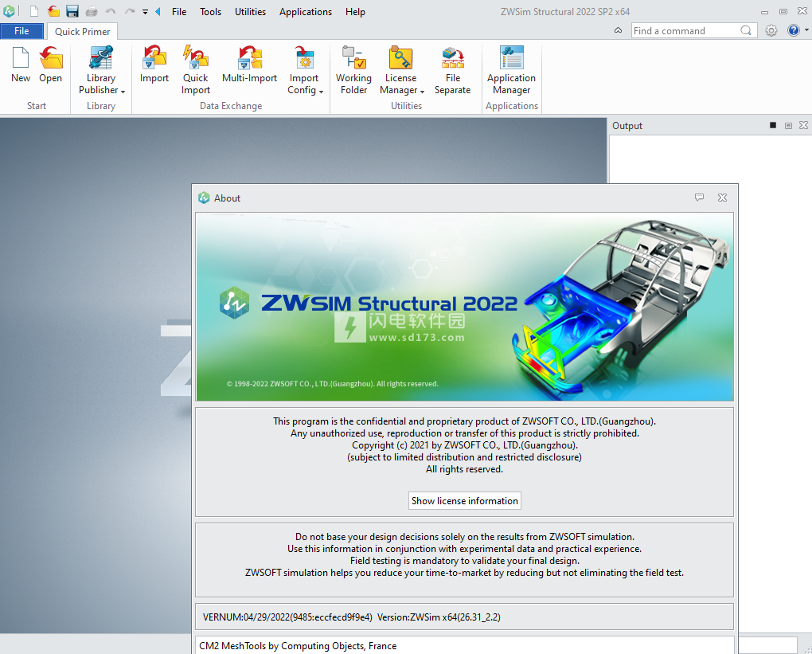Click the CM2 MeshTools credit text

point(298,646)
